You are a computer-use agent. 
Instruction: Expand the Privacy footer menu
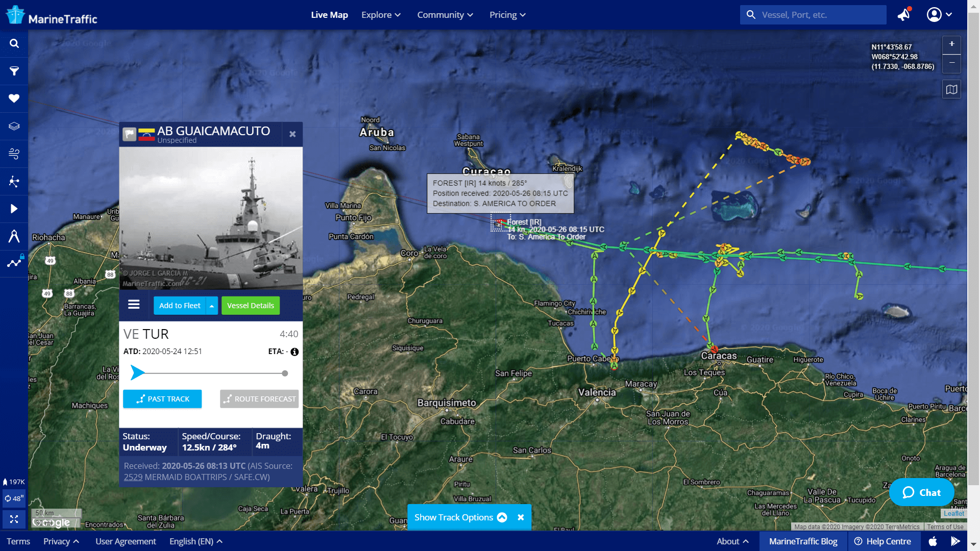coord(61,541)
